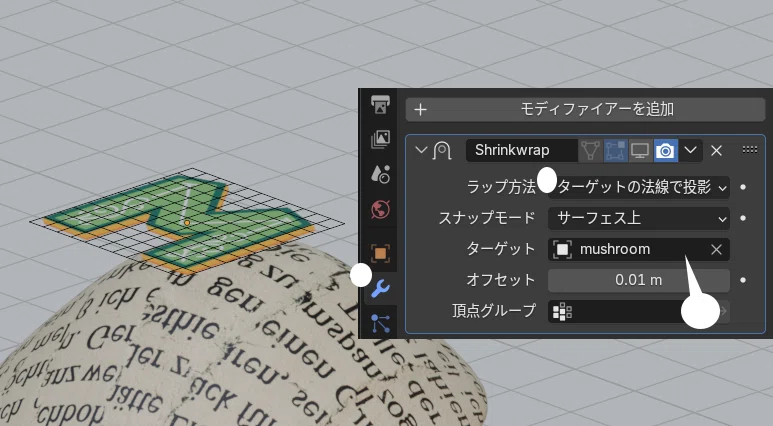Screen dimensions: 773x426
Task: Open the ラップ方法 dropdown
Action: 638,187
